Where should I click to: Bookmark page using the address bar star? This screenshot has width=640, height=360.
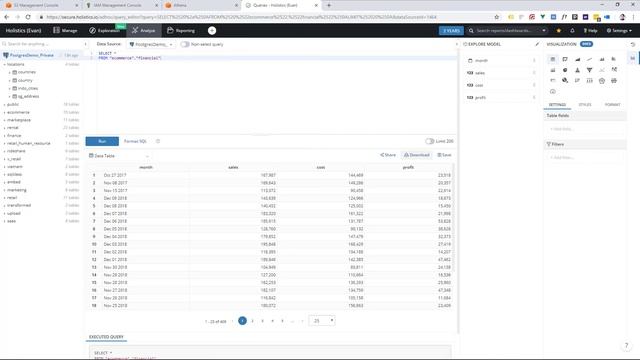pyautogui.click(x=497, y=17)
